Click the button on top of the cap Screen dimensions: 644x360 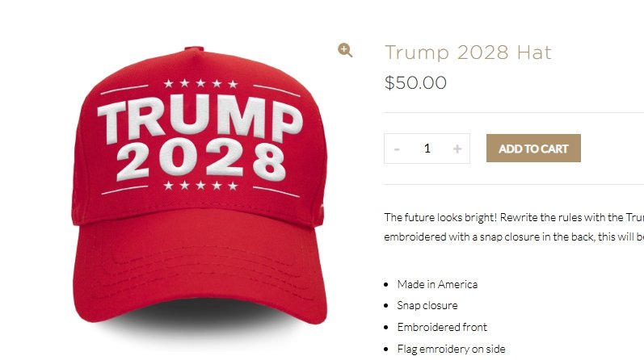pyautogui.click(x=194, y=49)
